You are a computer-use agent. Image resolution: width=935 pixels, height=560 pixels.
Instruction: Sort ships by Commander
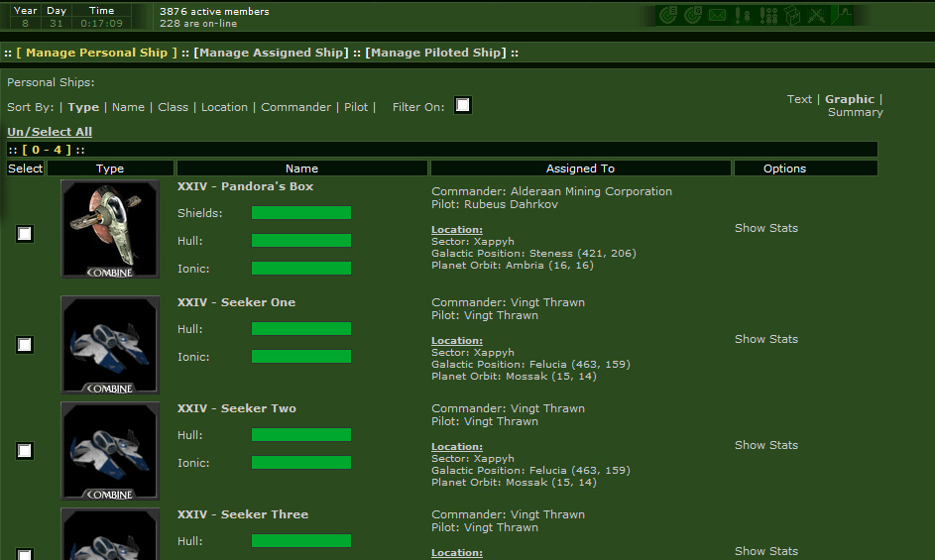pyautogui.click(x=295, y=107)
